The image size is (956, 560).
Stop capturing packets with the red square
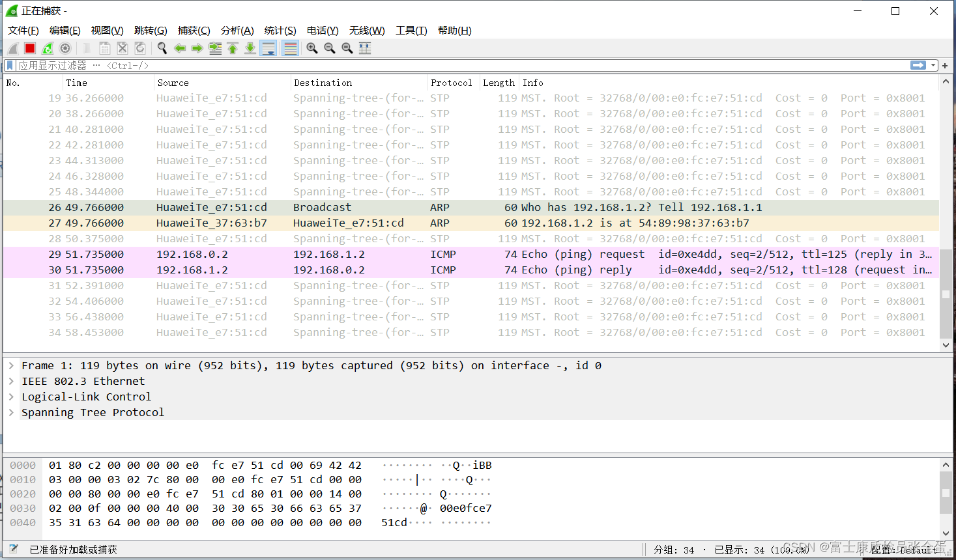coord(30,48)
